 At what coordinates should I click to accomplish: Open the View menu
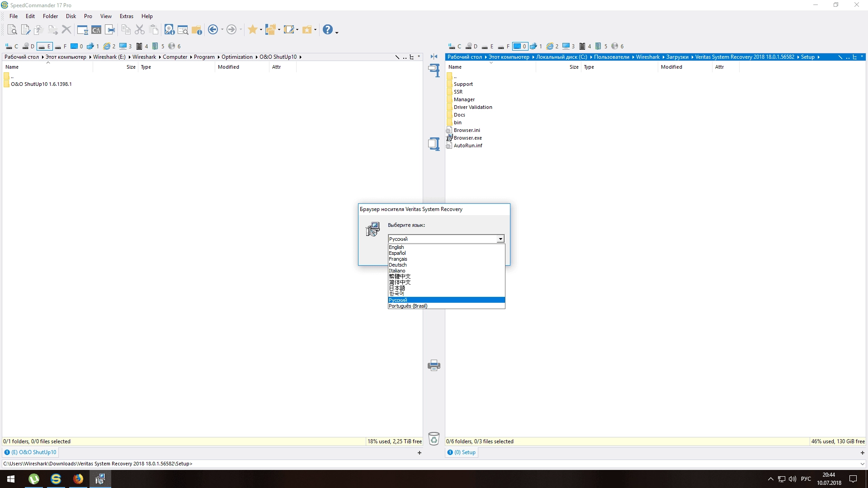click(x=106, y=16)
